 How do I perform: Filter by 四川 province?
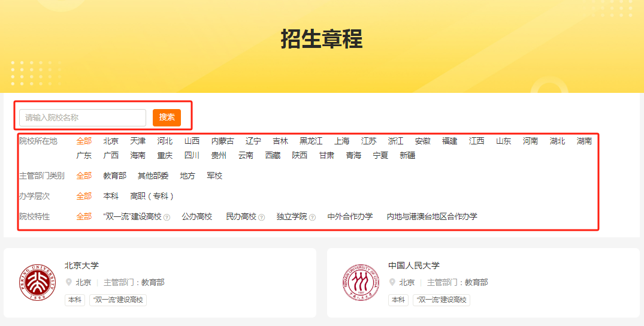[x=192, y=155]
